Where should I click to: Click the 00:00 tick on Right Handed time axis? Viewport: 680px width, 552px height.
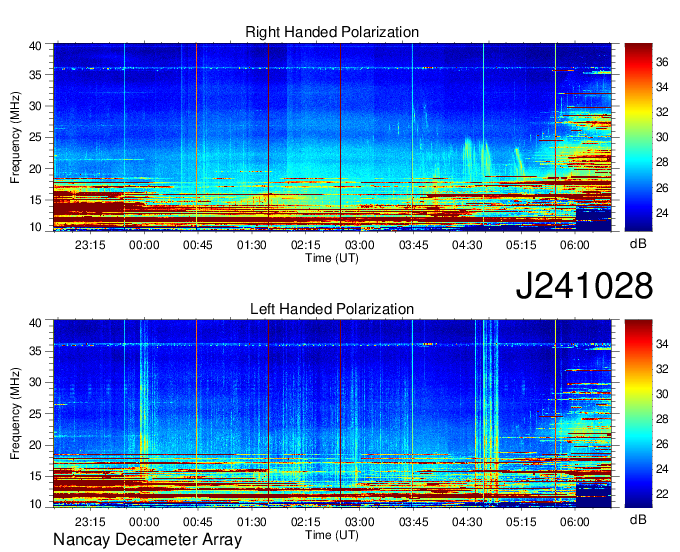coord(144,245)
